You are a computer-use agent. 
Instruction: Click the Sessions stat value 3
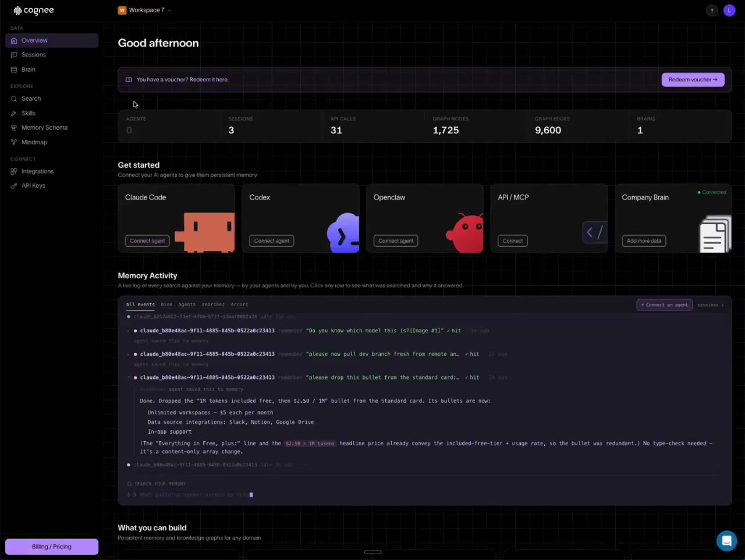pyautogui.click(x=231, y=130)
